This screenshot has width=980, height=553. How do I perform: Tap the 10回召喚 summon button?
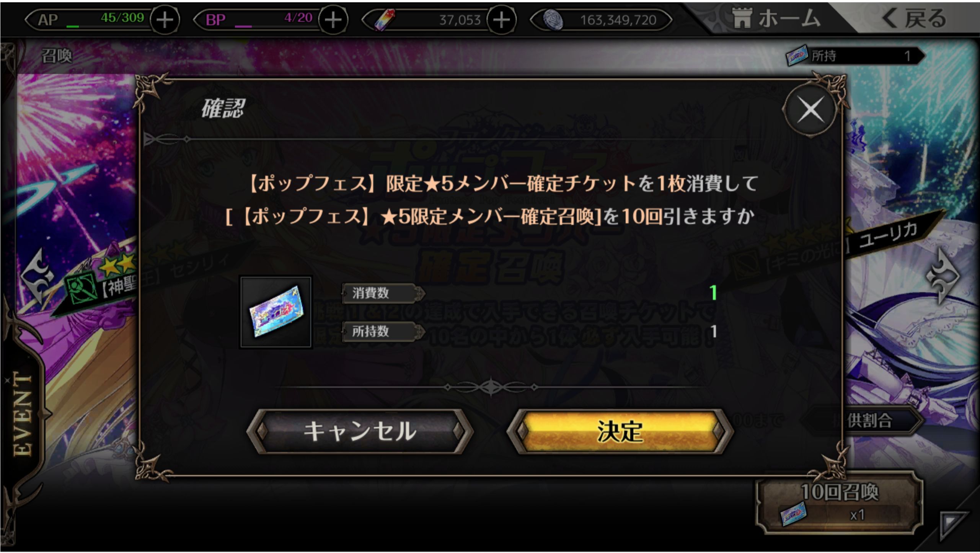tap(840, 502)
